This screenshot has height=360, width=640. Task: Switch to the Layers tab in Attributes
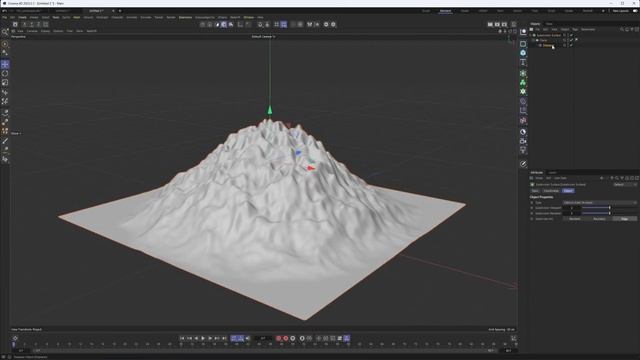pyautogui.click(x=553, y=173)
